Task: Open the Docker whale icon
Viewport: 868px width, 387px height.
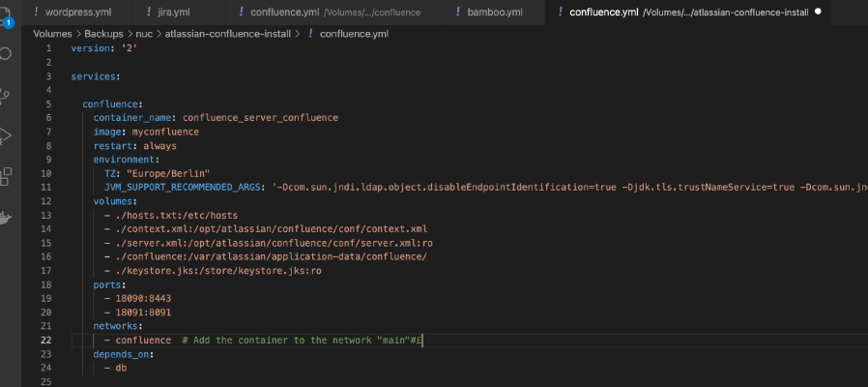Action: [5, 217]
